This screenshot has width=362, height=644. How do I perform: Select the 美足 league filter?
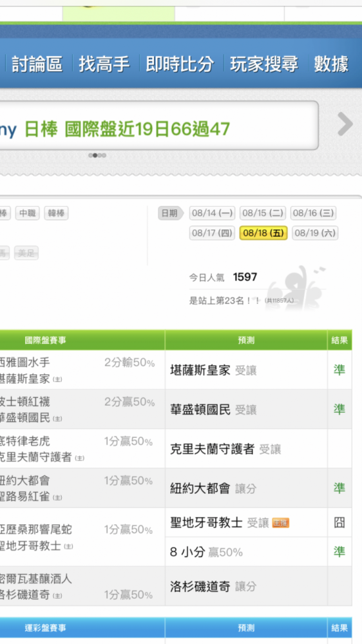(x=26, y=253)
